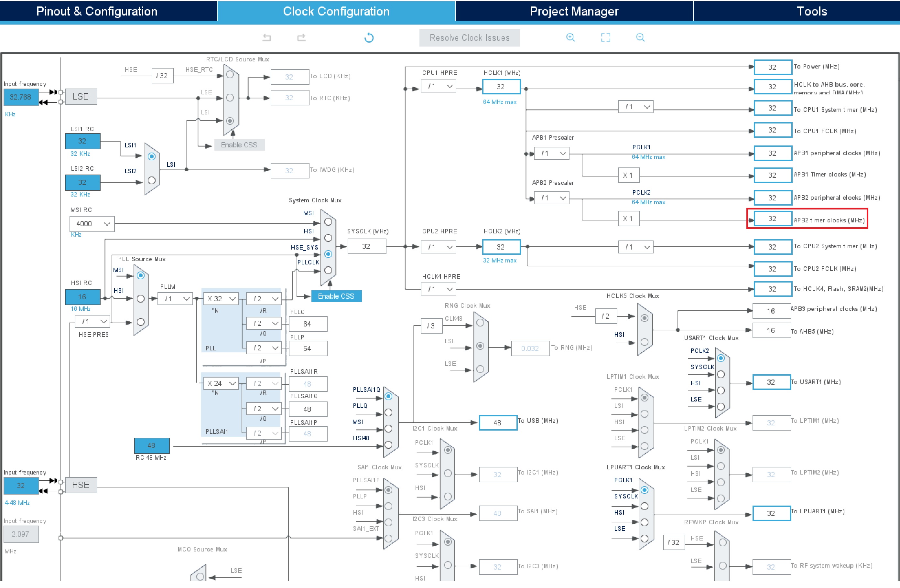Screen dimensions: 900x588
Task: Click the circular reset clock icon
Action: coord(369,38)
